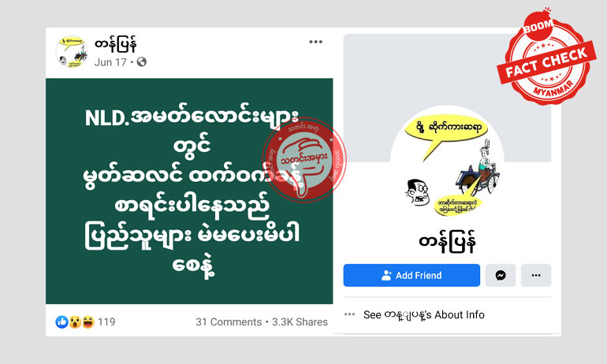Click the Haha reaction emoji
The image size is (607, 364).
point(88,321)
